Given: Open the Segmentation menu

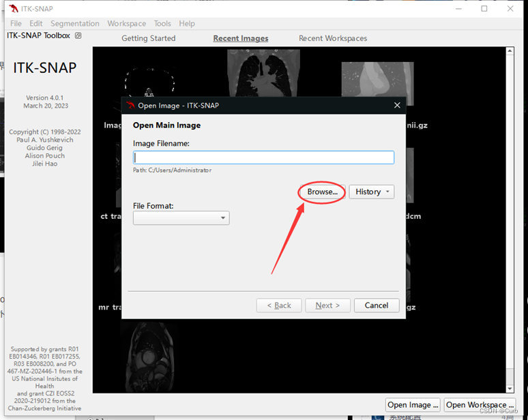Looking at the screenshot, I should 75,24.
